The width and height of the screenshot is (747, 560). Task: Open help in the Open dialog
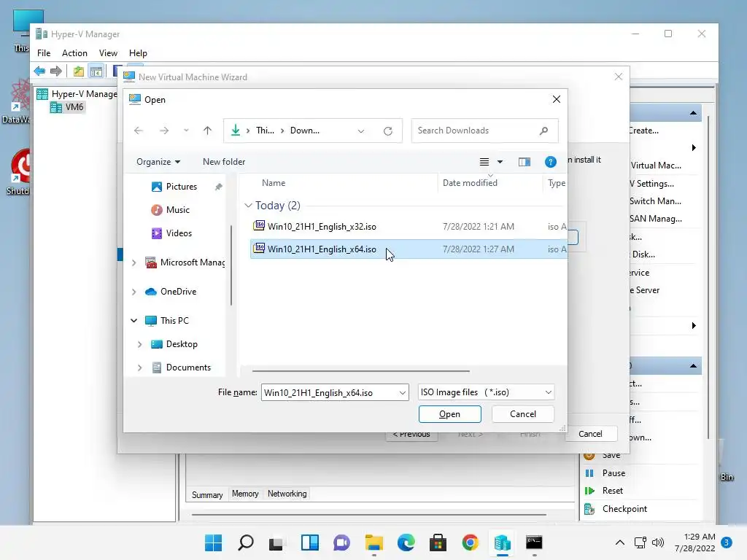click(x=550, y=162)
